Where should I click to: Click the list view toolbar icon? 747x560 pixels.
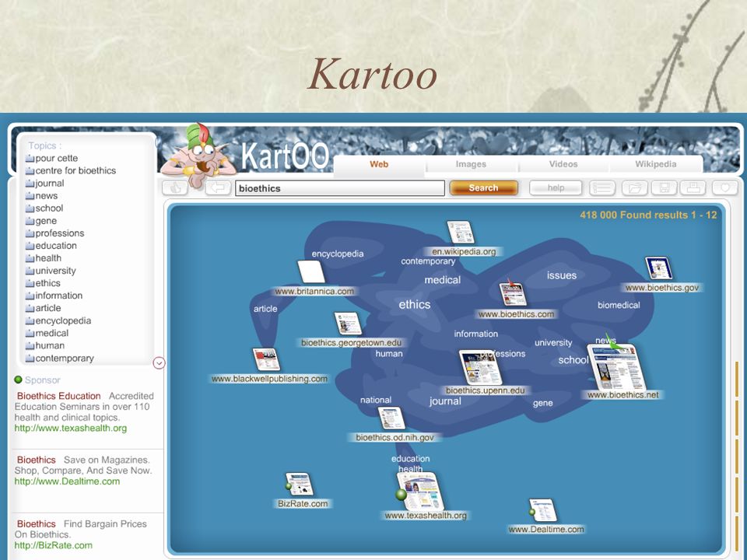602,188
